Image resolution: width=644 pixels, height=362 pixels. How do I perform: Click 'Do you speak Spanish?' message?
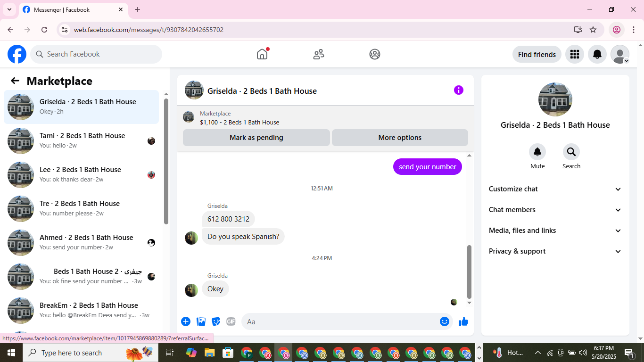click(x=243, y=237)
